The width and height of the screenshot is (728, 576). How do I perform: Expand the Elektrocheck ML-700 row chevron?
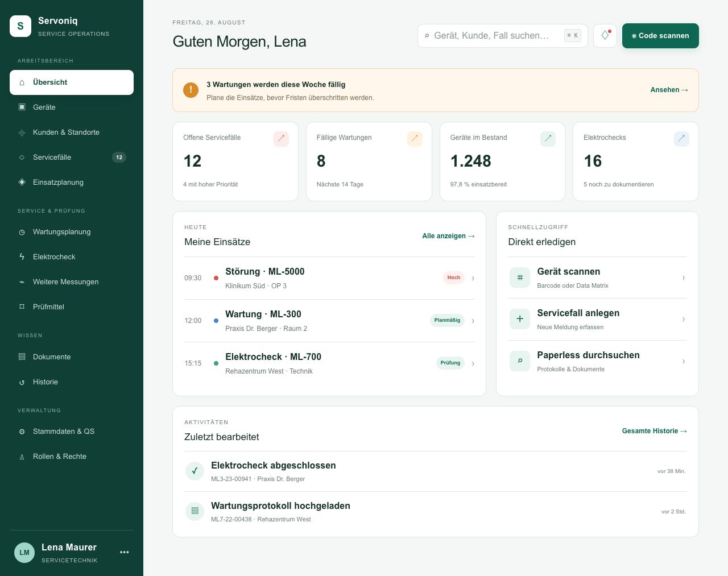473,363
